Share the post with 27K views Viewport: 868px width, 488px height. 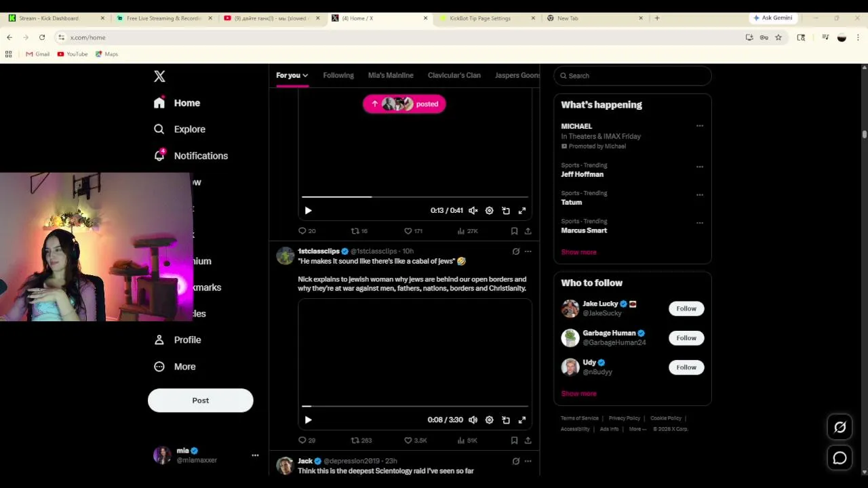(528, 231)
